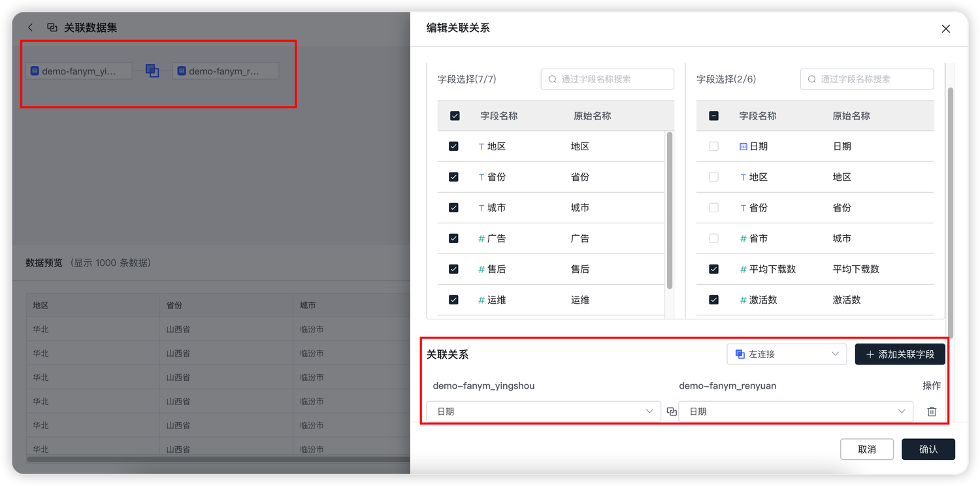Open the 左连接 join type dropdown

787,354
